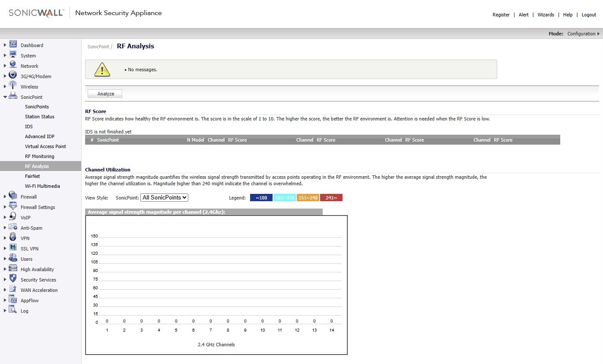Click the Analyze button
Viewport: 603px width, 364px height.
coord(106,94)
